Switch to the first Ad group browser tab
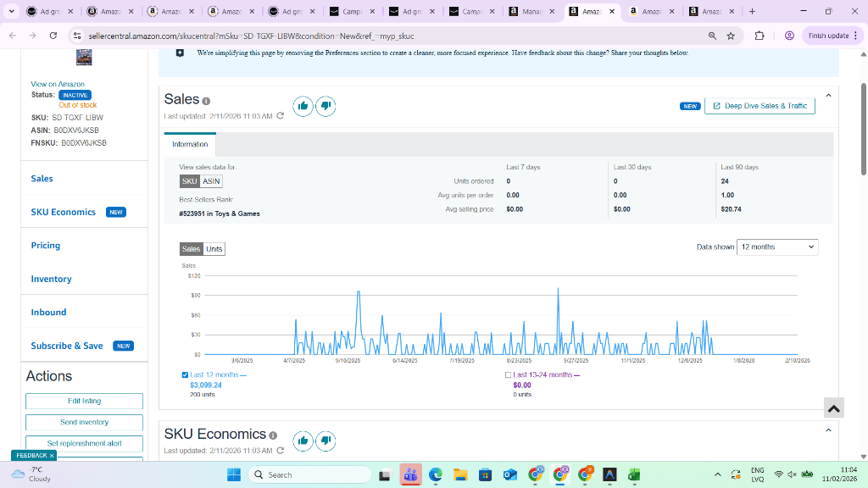 51,11
